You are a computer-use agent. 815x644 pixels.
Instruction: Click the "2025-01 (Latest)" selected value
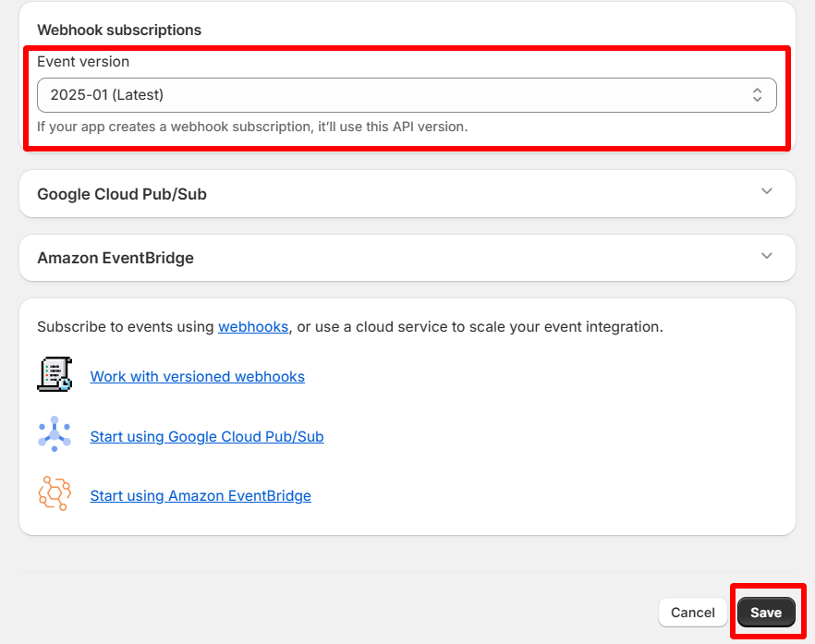click(x=107, y=95)
